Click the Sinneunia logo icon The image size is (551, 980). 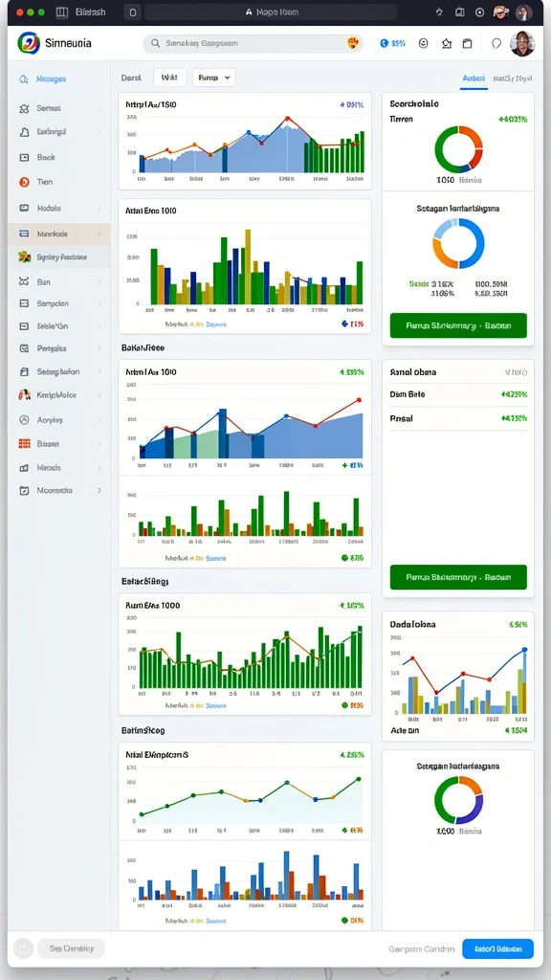[x=28, y=43]
